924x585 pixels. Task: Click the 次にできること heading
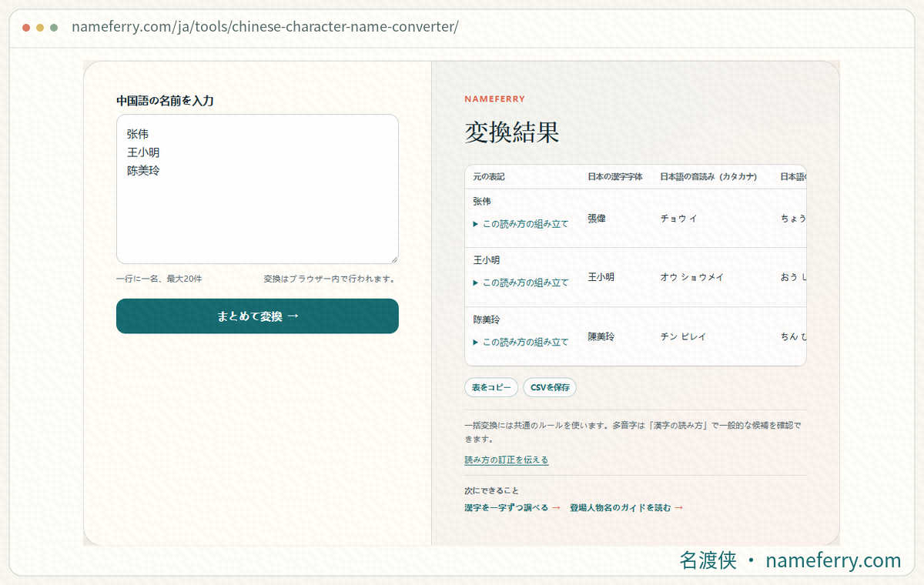pyautogui.click(x=491, y=490)
